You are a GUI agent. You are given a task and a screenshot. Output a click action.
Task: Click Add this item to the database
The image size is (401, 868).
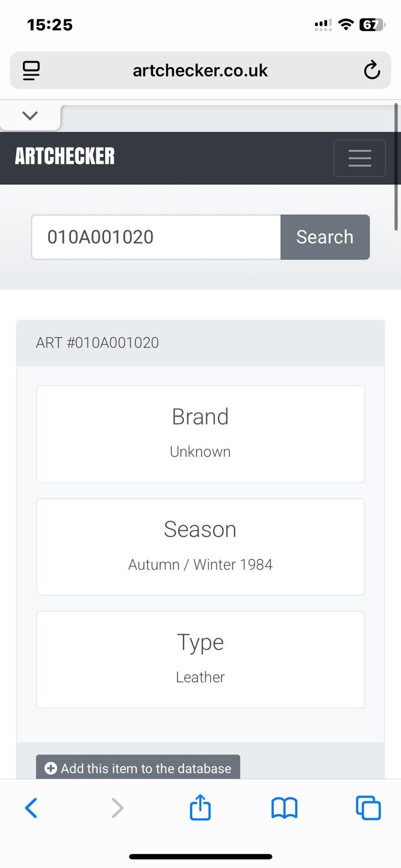[138, 767]
